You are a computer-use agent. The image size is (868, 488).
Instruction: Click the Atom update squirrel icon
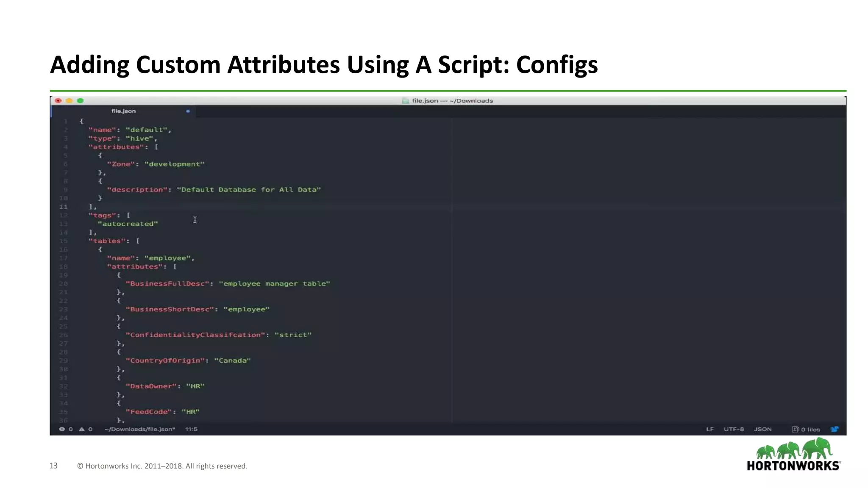(x=835, y=429)
